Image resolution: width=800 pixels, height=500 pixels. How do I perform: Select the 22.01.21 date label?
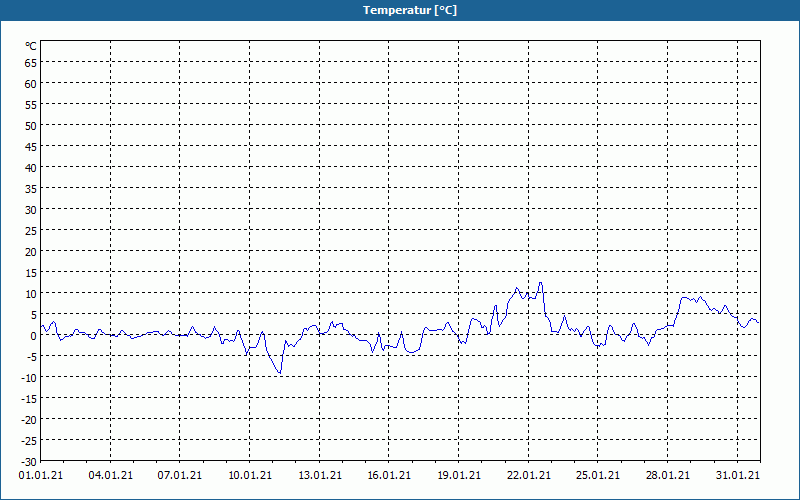click(529, 476)
